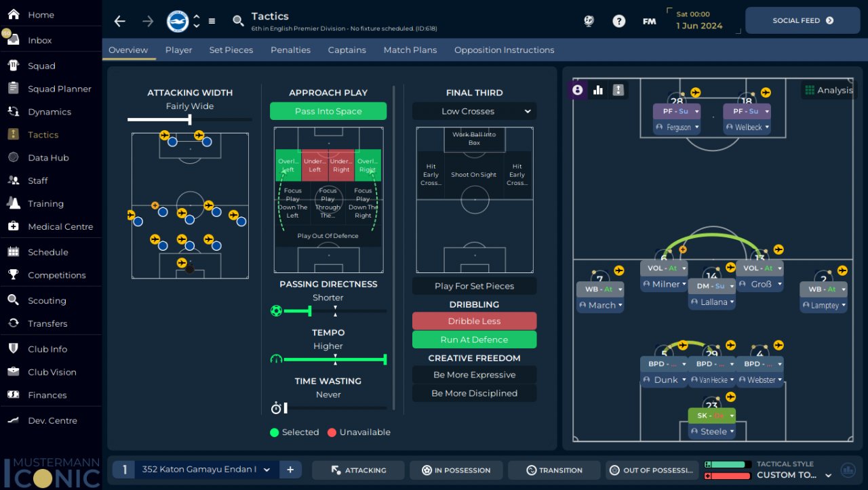Open the FM menu logo
This screenshot has width=868, height=490.
[649, 21]
